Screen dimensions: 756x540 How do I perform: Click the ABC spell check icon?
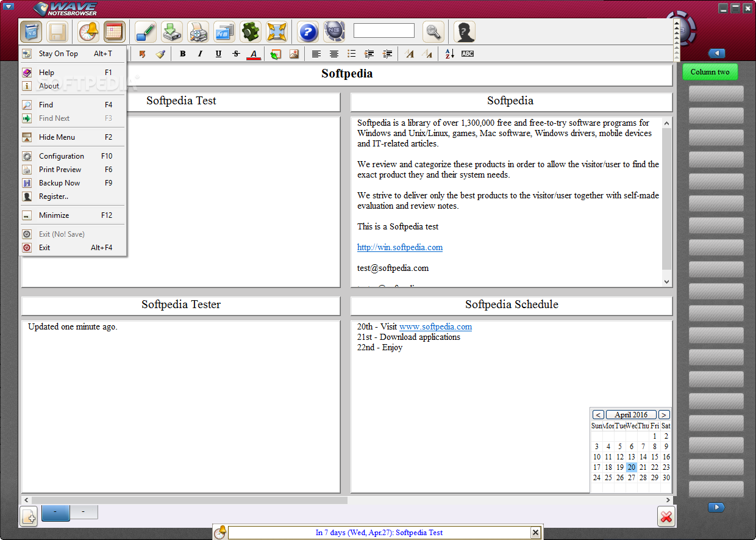[467, 54]
